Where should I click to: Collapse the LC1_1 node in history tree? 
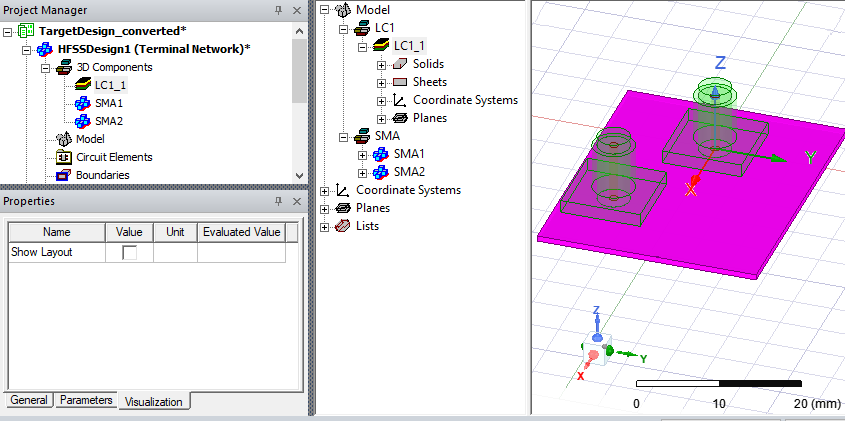coord(362,47)
